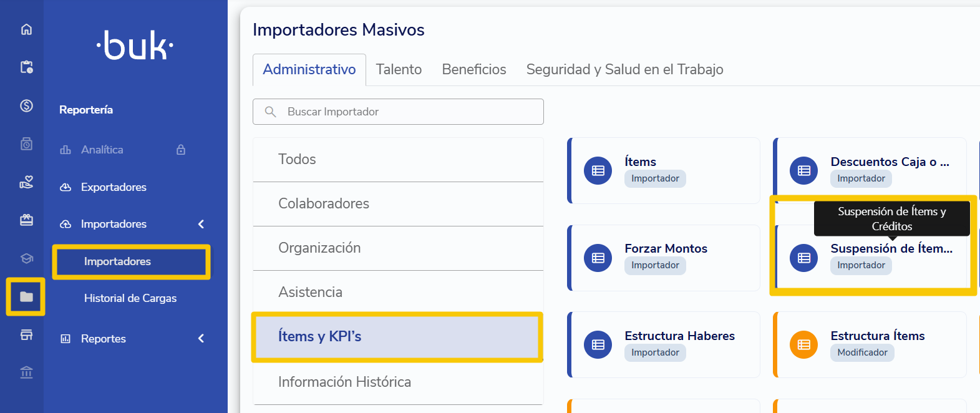The width and height of the screenshot is (980, 413).
Task: Open the Estructura Haberes importer
Action: click(679, 336)
